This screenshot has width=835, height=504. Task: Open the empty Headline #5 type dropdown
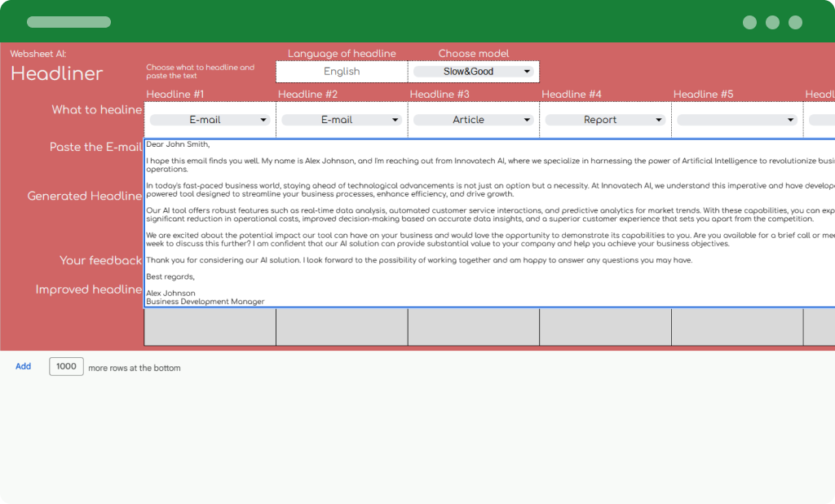[737, 120]
